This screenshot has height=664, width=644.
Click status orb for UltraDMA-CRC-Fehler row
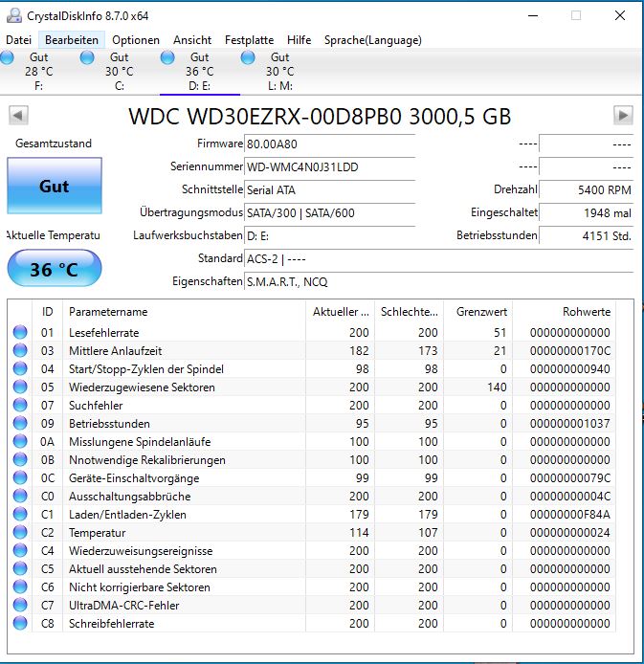[x=20, y=605]
